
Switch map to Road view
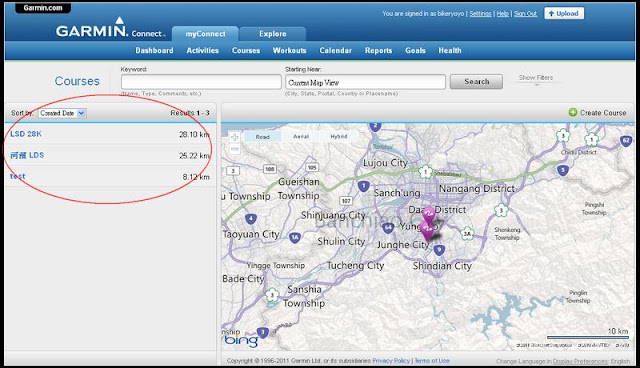pyautogui.click(x=262, y=137)
